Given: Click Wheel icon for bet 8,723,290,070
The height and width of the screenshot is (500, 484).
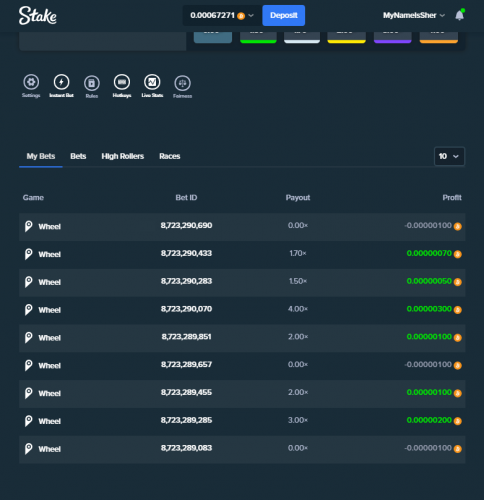Looking at the screenshot, I should 29,310.
